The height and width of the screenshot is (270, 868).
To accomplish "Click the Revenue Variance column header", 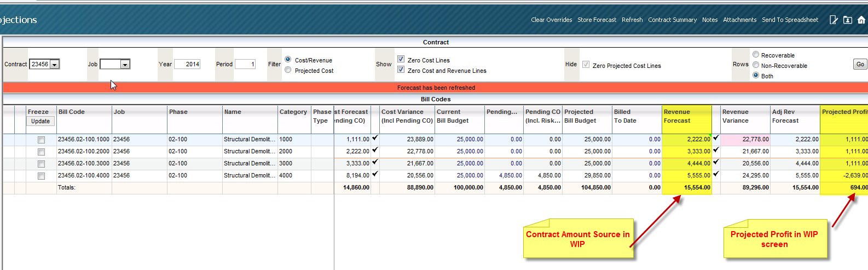I will coord(745,119).
